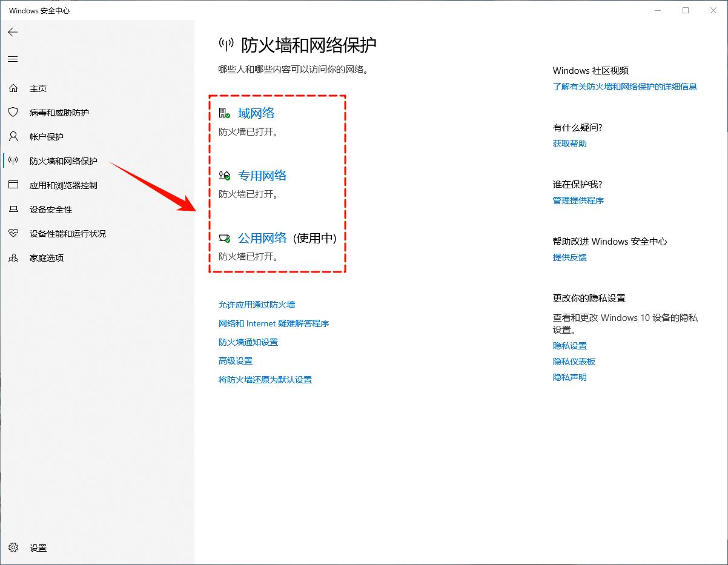Image resolution: width=728 pixels, height=565 pixels.
Task: Open 防火墙通知设置
Action: pos(248,342)
